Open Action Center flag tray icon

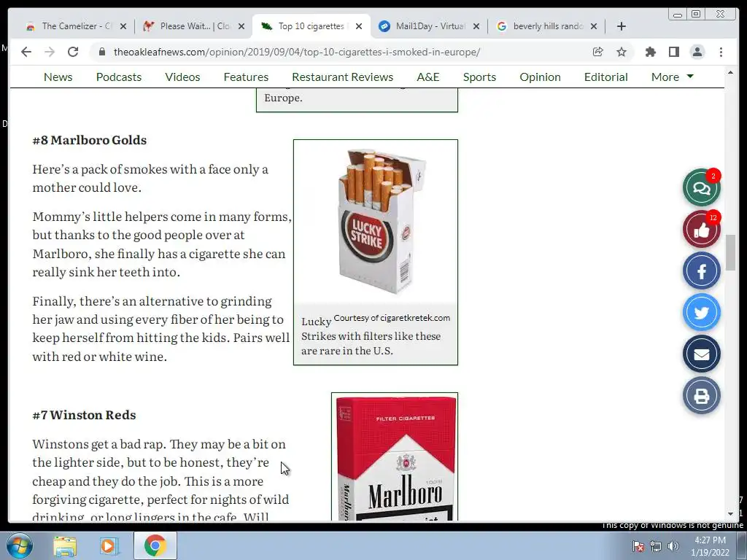tap(638, 546)
